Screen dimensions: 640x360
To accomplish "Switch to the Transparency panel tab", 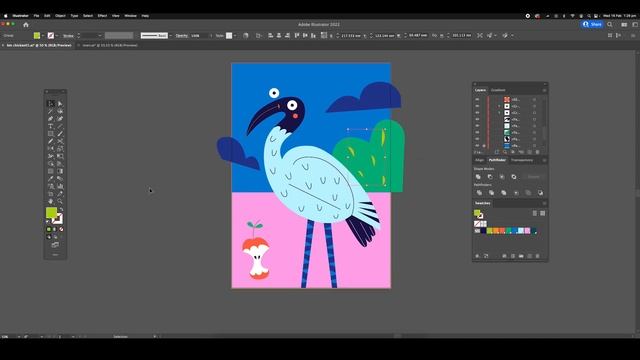I will (522, 160).
